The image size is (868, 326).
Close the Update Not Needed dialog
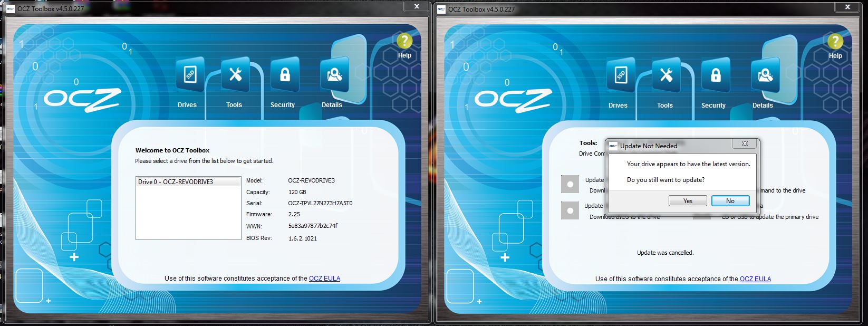745,143
